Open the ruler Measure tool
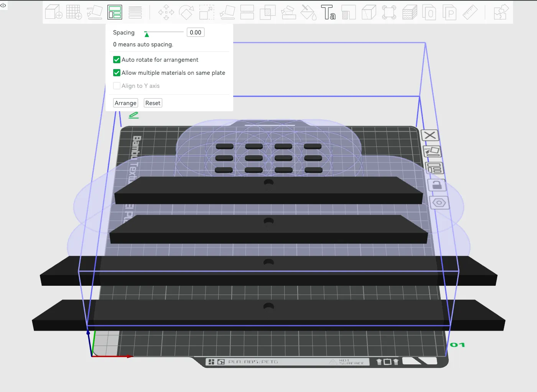The image size is (537, 392). tap(470, 12)
